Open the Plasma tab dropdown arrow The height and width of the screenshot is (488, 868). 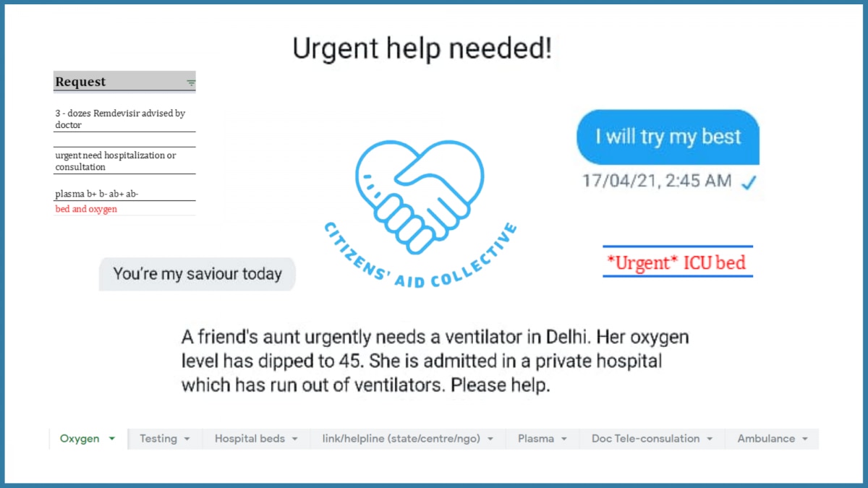coord(564,439)
